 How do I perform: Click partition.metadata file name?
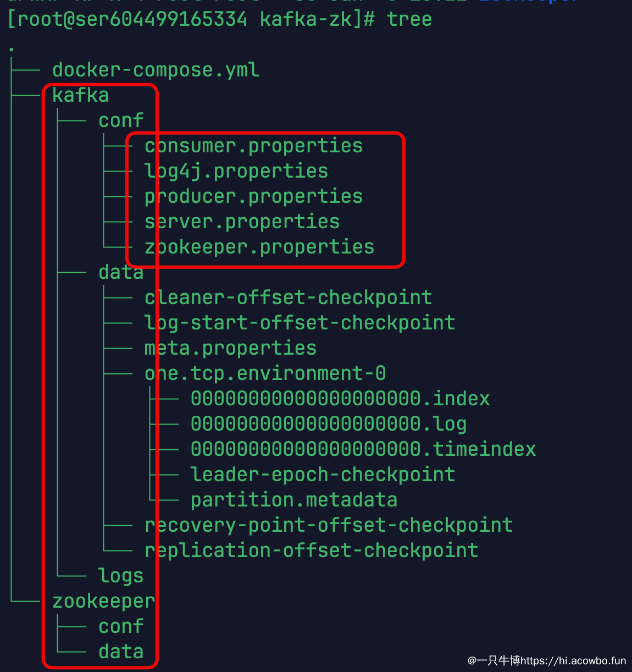(x=294, y=500)
